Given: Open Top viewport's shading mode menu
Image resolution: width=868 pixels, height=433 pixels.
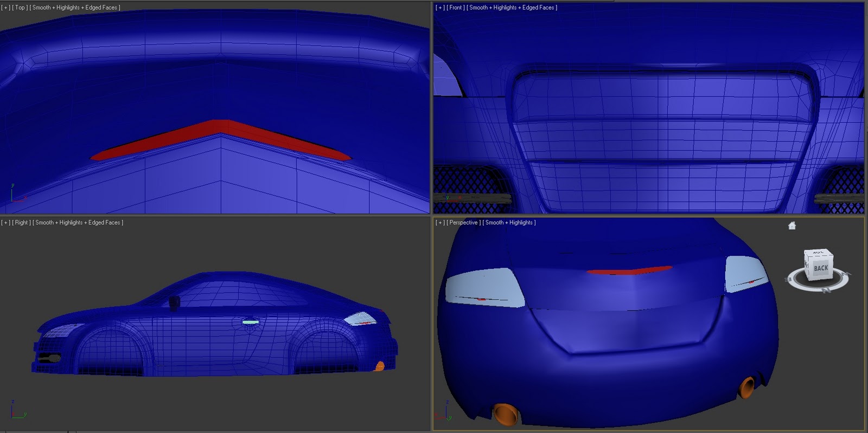Looking at the screenshot, I should point(75,8).
